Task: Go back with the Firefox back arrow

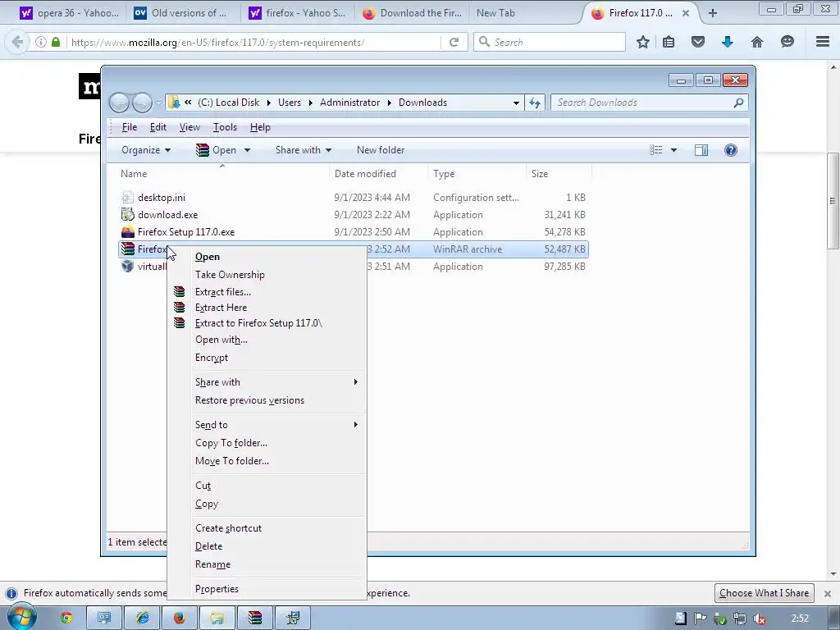Action: point(17,42)
